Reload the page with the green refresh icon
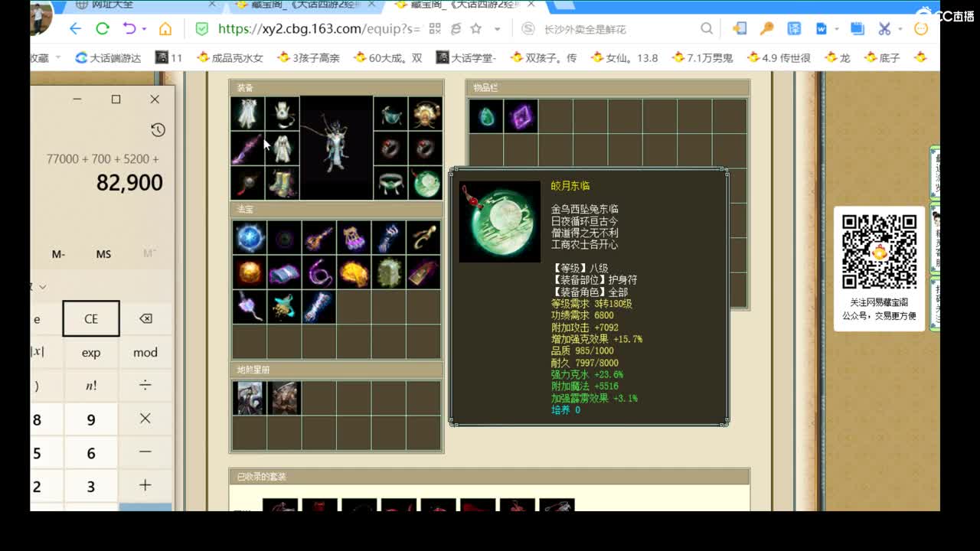Viewport: 980px width, 551px height. click(x=103, y=29)
